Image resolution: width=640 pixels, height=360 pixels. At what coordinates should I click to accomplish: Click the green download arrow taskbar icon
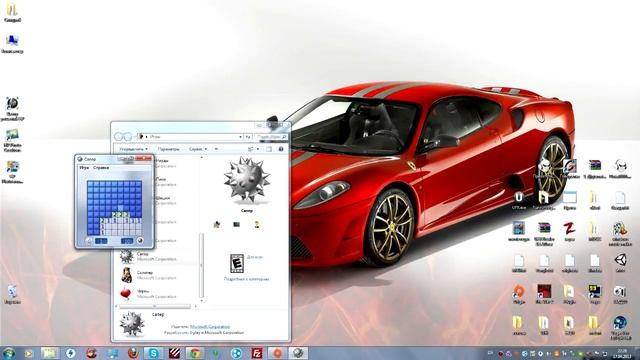[216, 353]
